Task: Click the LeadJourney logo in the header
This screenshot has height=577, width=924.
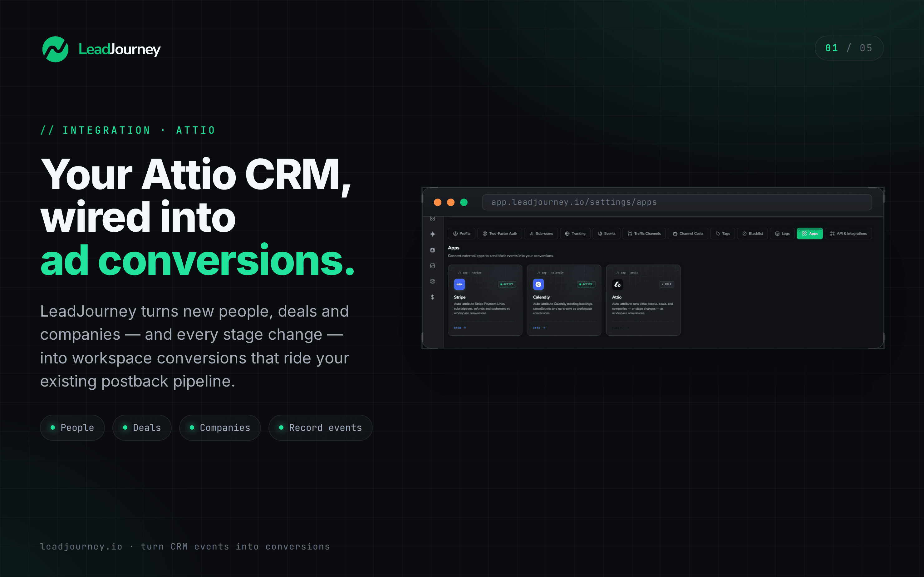Action: click(x=101, y=49)
